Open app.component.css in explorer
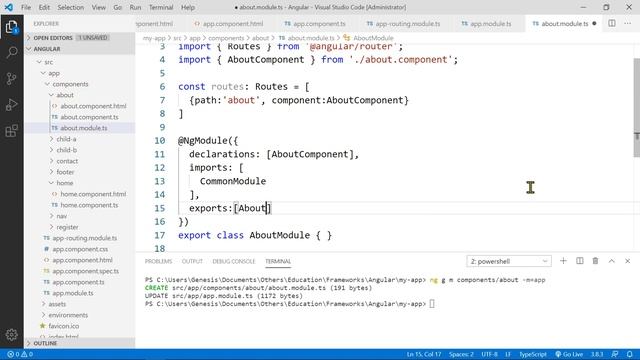Screen dimensions: 640x360 tap(80, 249)
